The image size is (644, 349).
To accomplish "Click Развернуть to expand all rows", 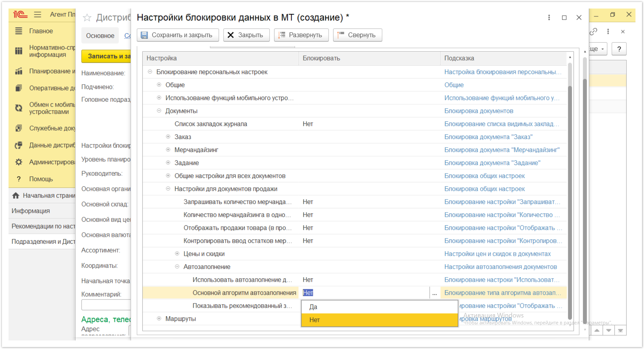I will 301,35.
